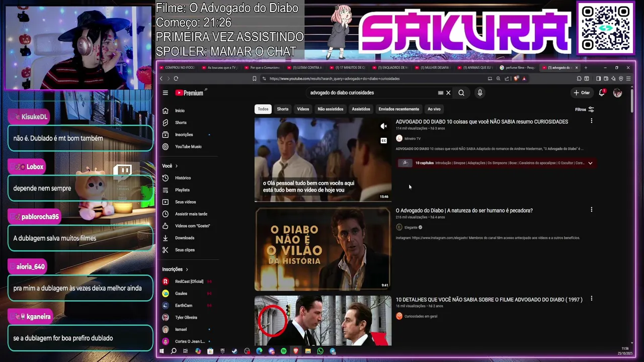Viewport: 644px width, 362px height.
Task: Select the Não assistidos filter chip
Action: (x=331, y=109)
